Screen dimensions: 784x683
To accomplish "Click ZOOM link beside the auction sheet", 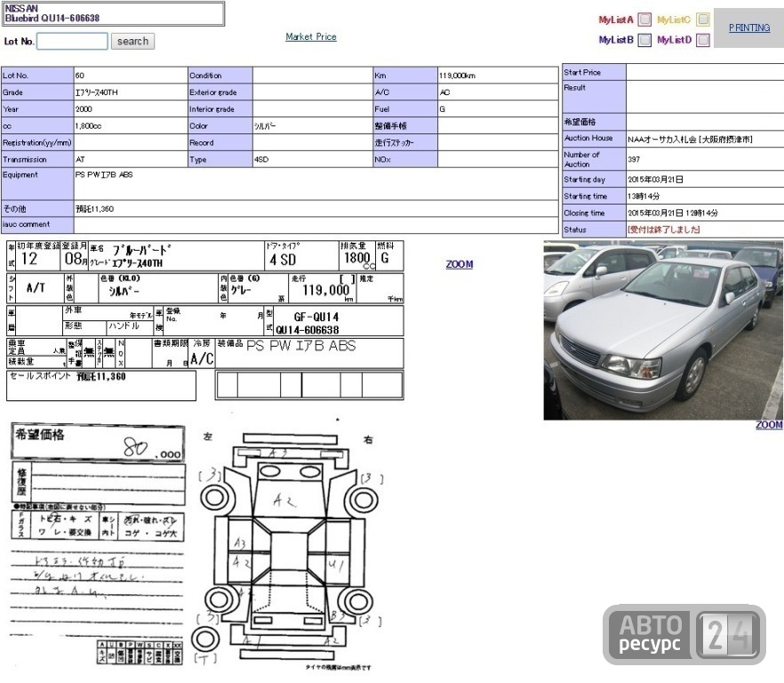I will pyautogui.click(x=460, y=264).
